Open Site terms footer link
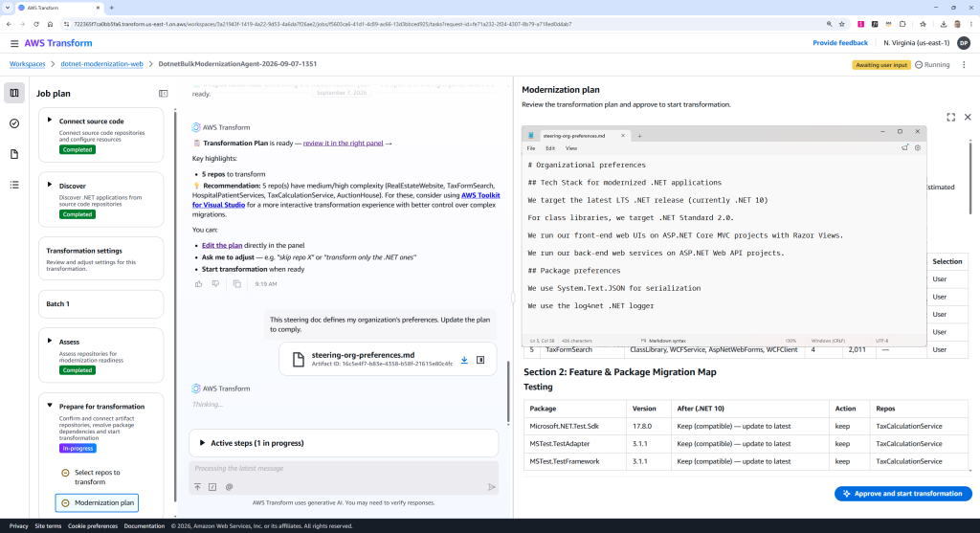 [x=48, y=526]
